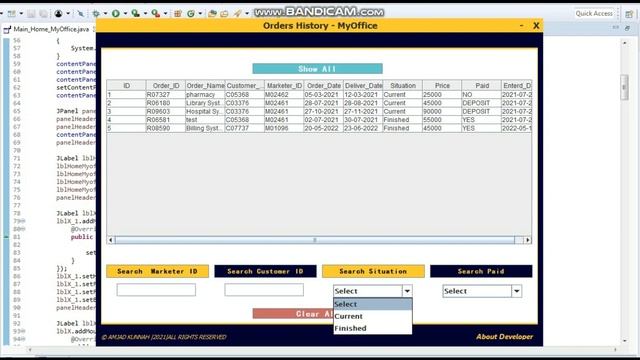This screenshot has width=640, height=360.
Task: Choose 'Current' in the situation dropdown list
Action: coord(373,316)
